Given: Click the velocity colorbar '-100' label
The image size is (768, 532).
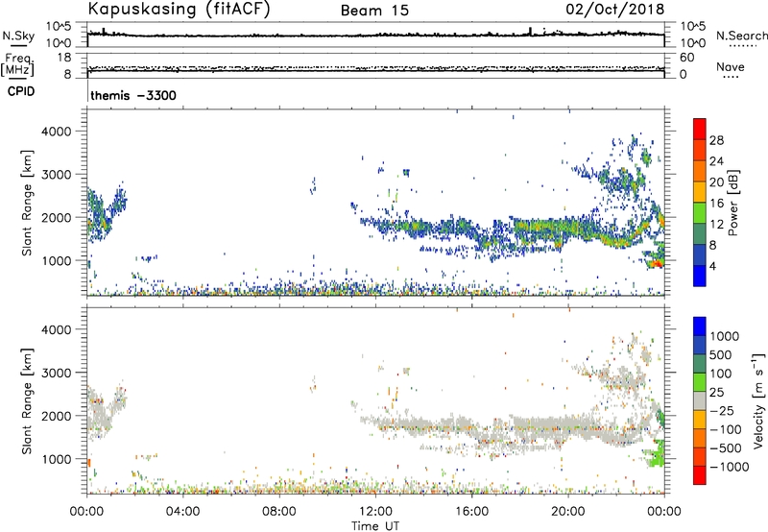Looking at the screenshot, I should coord(726,429).
